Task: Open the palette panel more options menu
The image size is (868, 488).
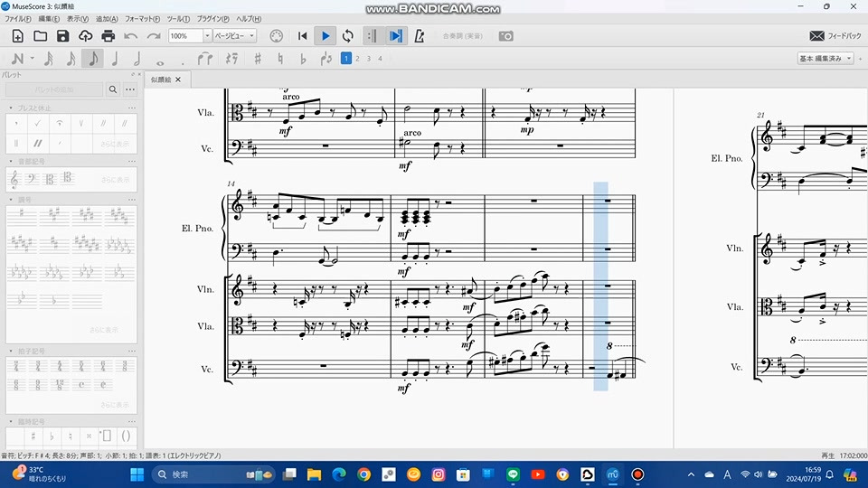Action: [130, 89]
